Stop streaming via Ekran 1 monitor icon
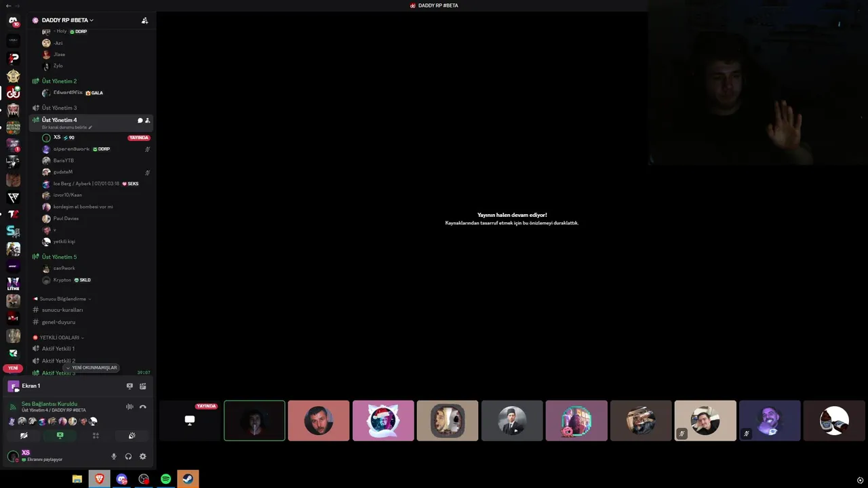The width and height of the screenshot is (868, 488). pos(130,386)
